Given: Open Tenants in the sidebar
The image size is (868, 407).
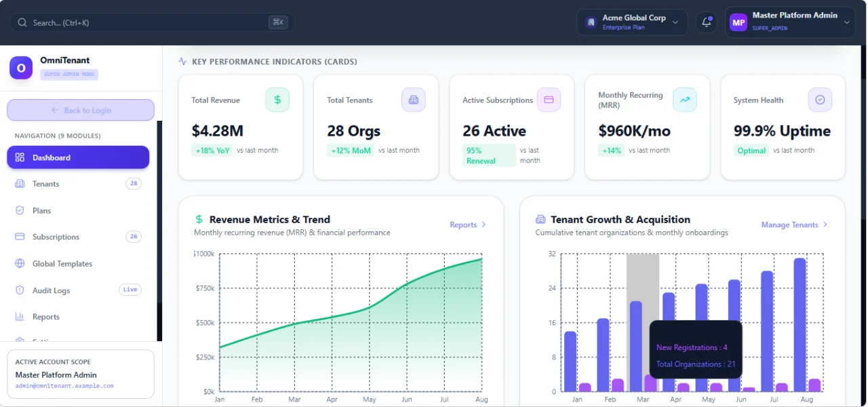Looking at the screenshot, I should (x=78, y=184).
